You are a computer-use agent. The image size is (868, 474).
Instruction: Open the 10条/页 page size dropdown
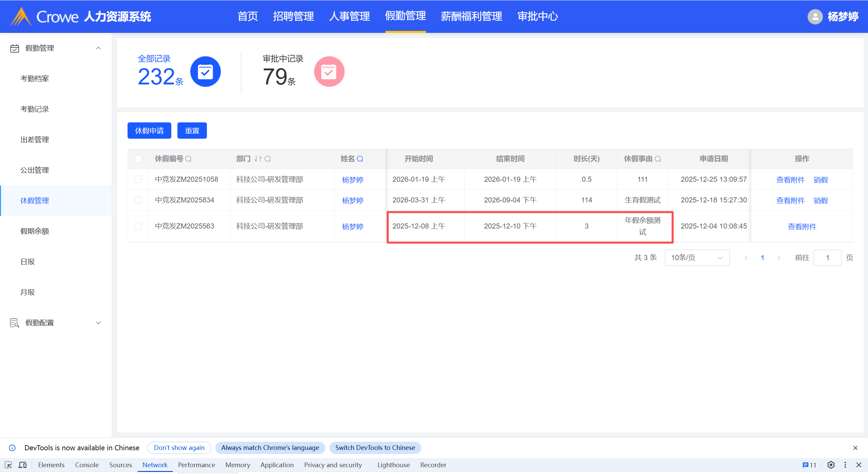coord(697,258)
